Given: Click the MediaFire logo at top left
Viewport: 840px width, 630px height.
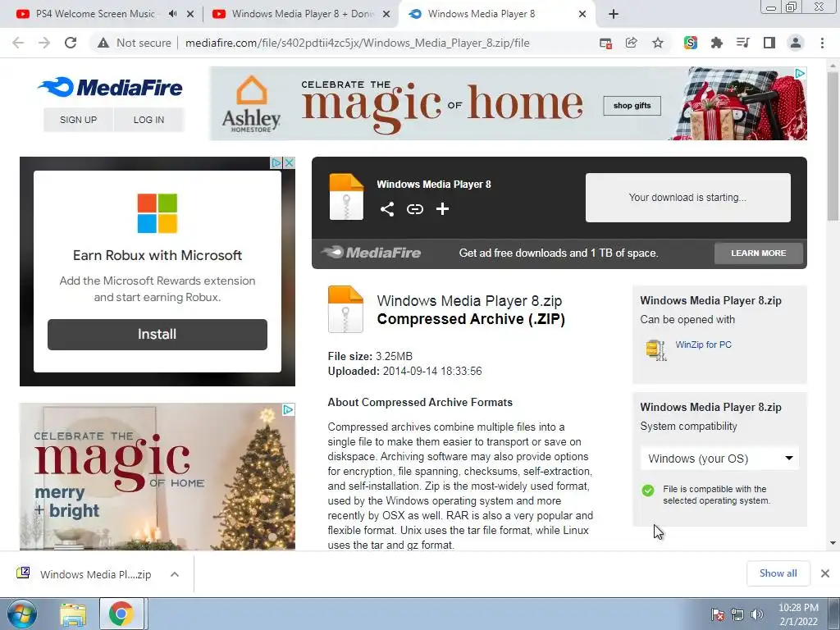Looking at the screenshot, I should (x=111, y=87).
